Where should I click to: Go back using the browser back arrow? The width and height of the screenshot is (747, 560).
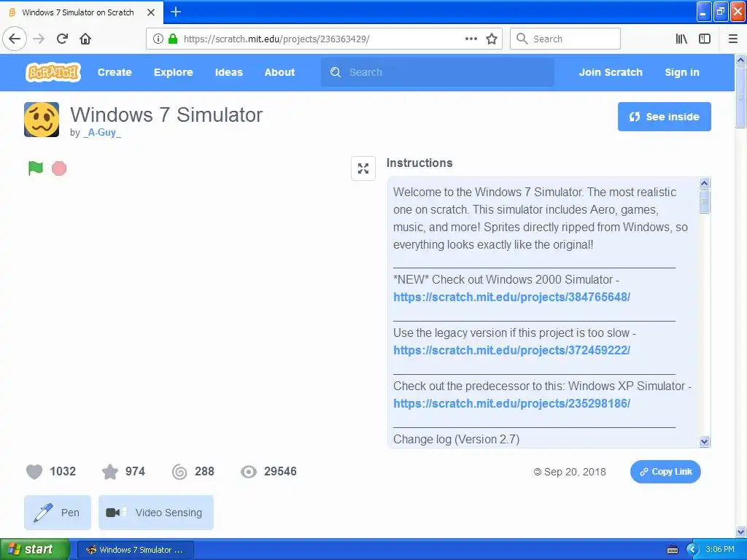click(x=15, y=39)
